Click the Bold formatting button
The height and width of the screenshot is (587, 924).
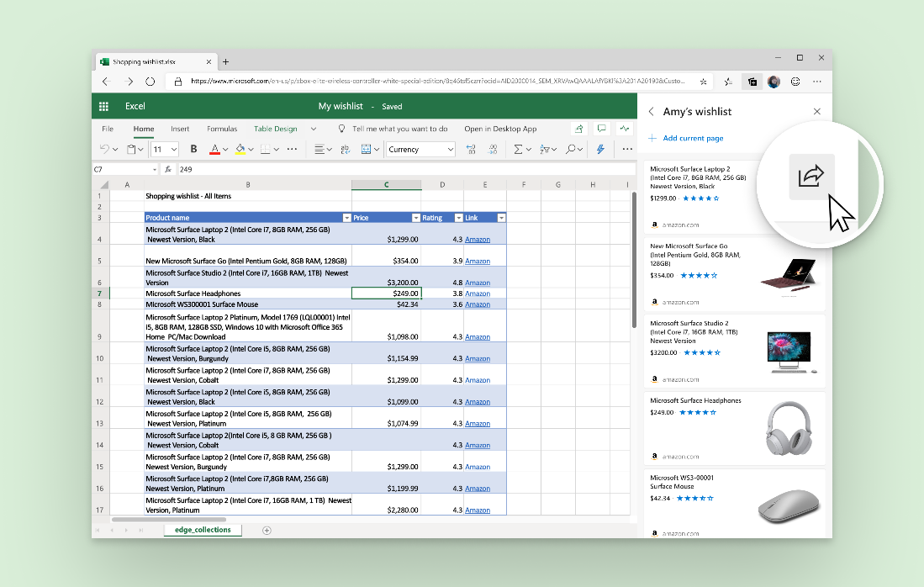[193, 149]
